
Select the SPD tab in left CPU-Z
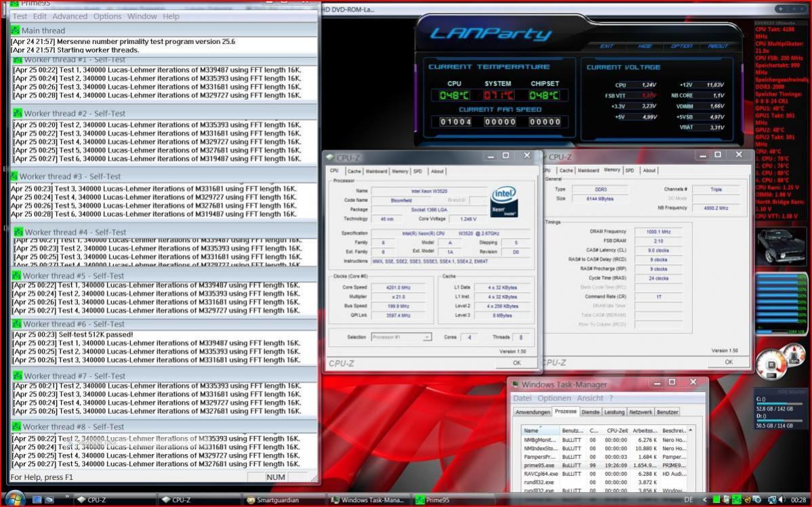coord(418,171)
